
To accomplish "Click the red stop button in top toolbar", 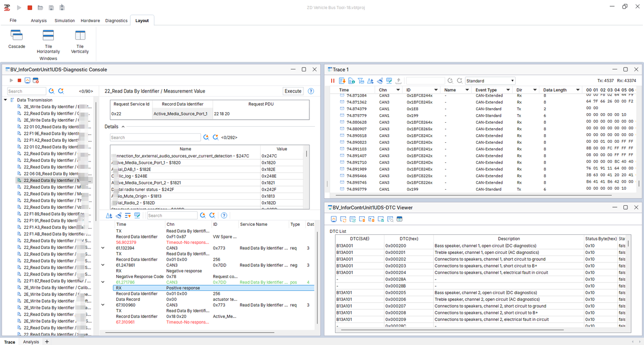I will click(x=30, y=8).
